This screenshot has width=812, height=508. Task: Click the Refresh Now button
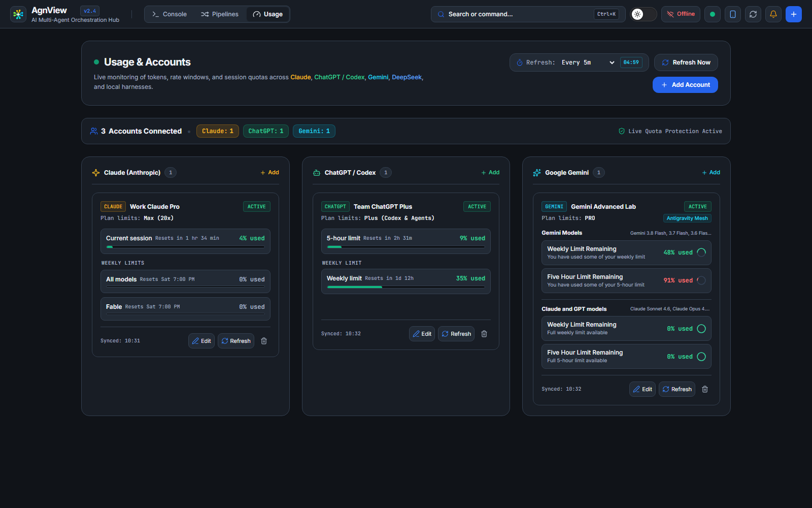tap(686, 62)
